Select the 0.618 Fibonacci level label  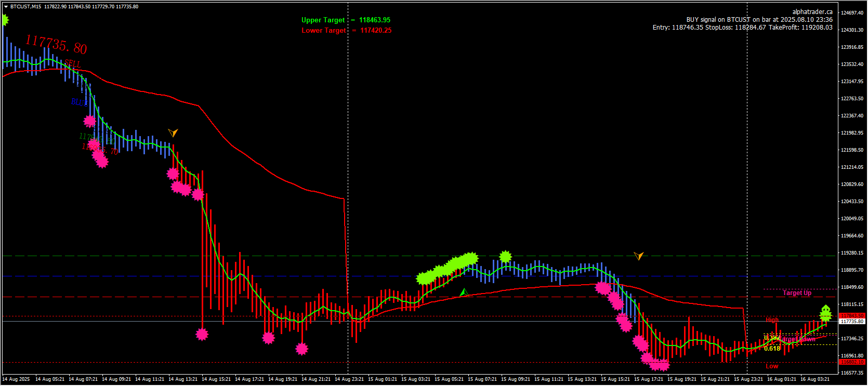coord(772,349)
